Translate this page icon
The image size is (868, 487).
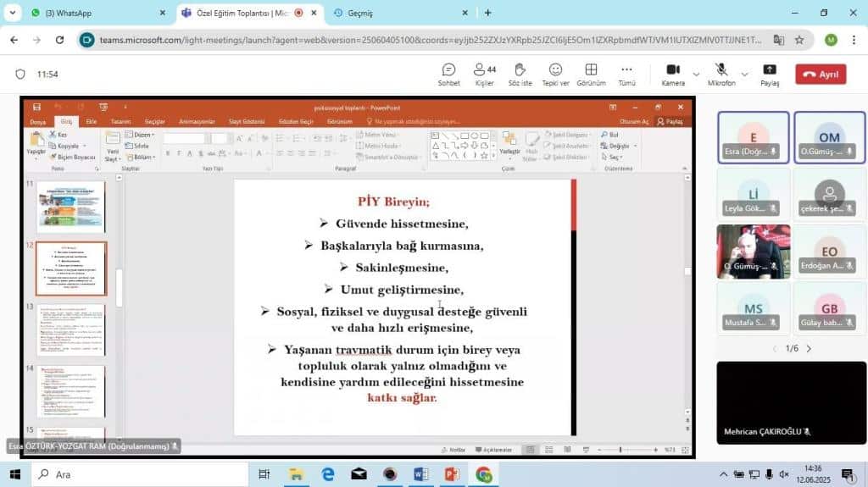778,40
